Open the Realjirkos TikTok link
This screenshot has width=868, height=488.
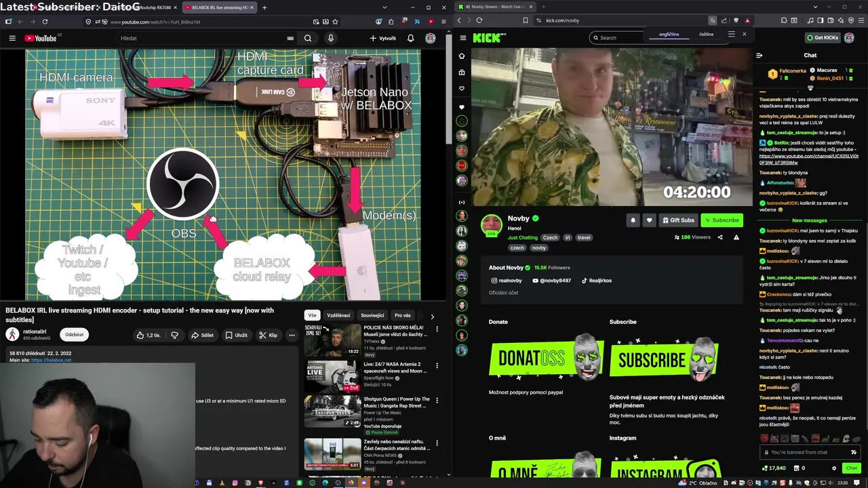click(597, 281)
